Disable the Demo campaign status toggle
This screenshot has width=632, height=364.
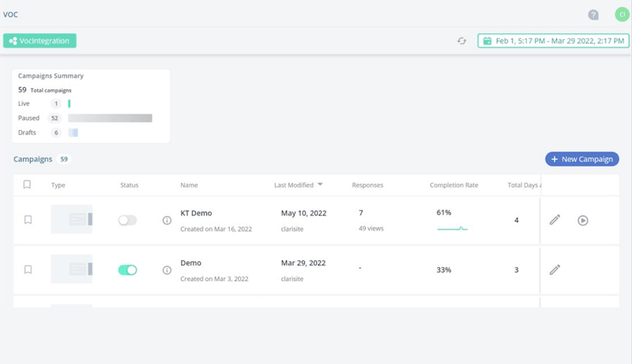point(127,270)
